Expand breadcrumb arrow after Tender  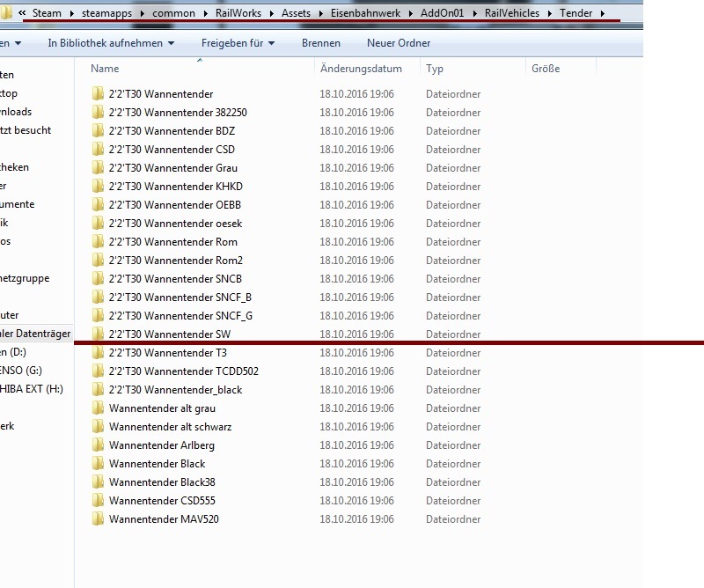(x=603, y=13)
